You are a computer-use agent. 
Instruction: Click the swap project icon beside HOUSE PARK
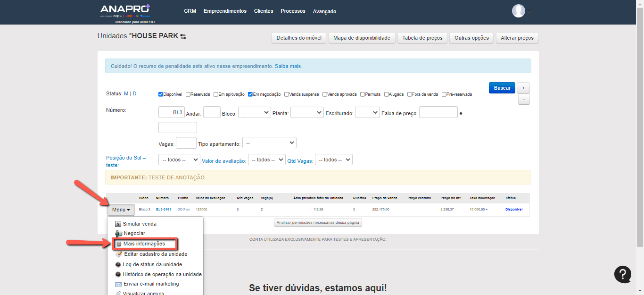coord(183,36)
